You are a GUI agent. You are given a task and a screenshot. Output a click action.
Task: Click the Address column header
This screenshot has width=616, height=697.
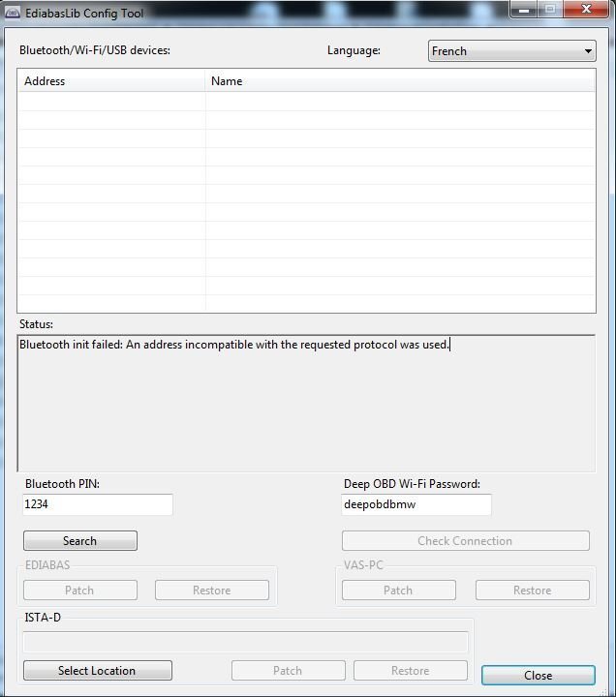pos(111,81)
